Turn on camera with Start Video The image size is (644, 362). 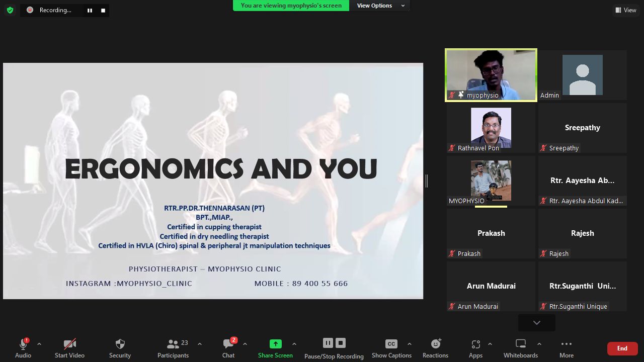tap(69, 344)
